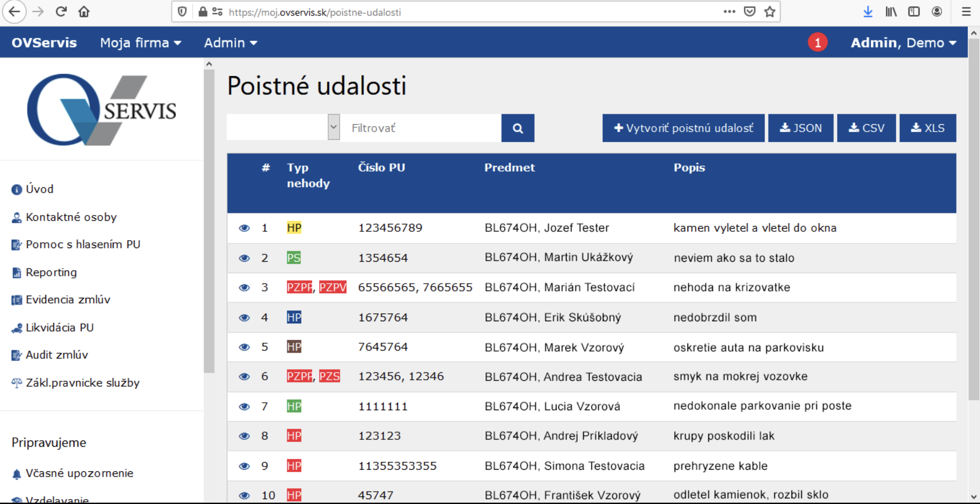Viewport: 980px width, 504px height.
Task: View event 7 details via eye icon
Action: click(244, 407)
